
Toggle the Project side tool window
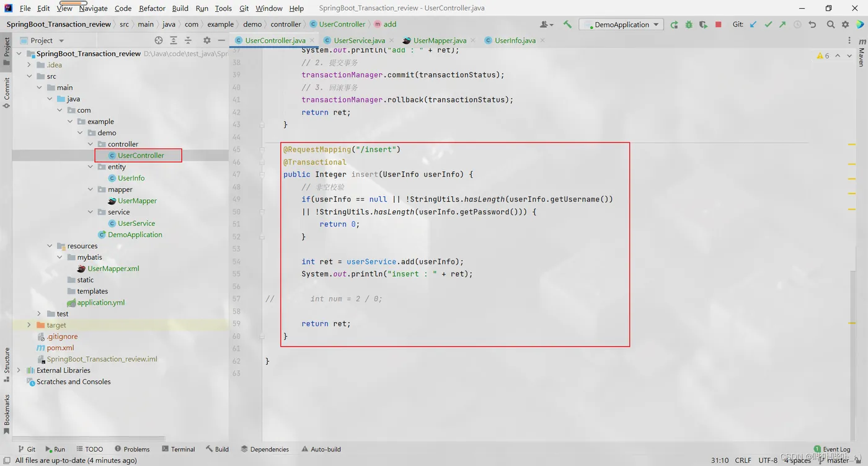point(6,52)
